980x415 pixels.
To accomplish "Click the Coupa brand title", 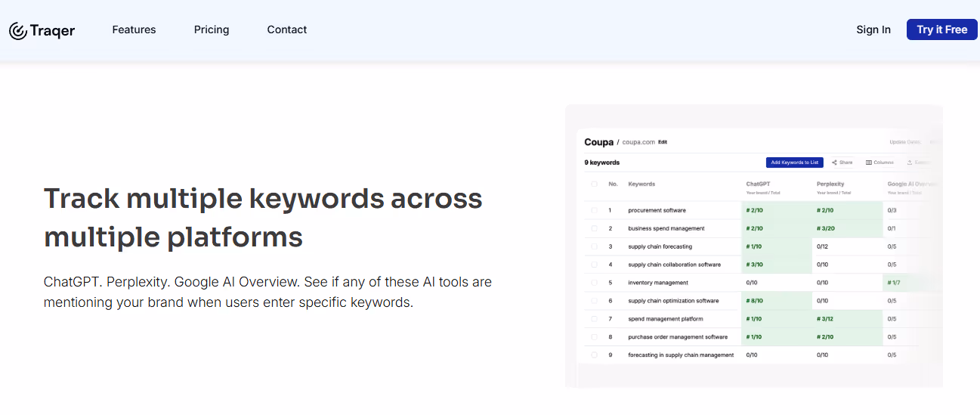I will click(598, 142).
